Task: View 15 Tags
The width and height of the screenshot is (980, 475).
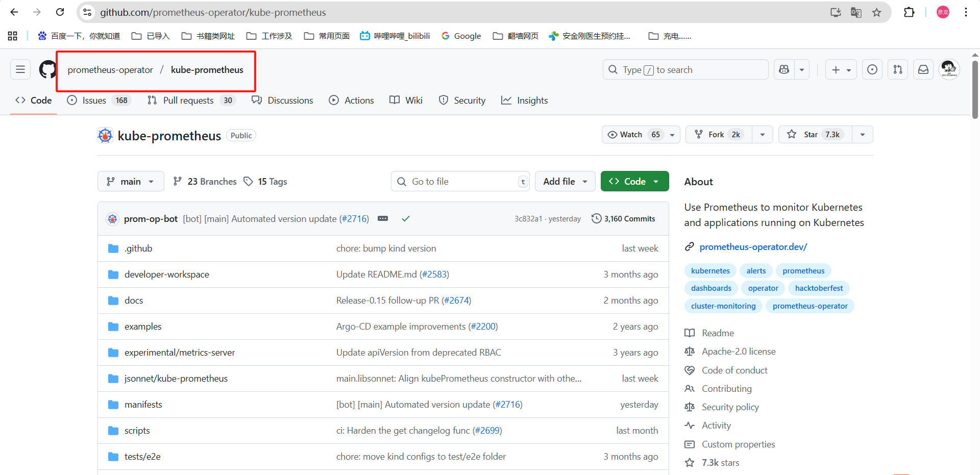Action: 265,181
